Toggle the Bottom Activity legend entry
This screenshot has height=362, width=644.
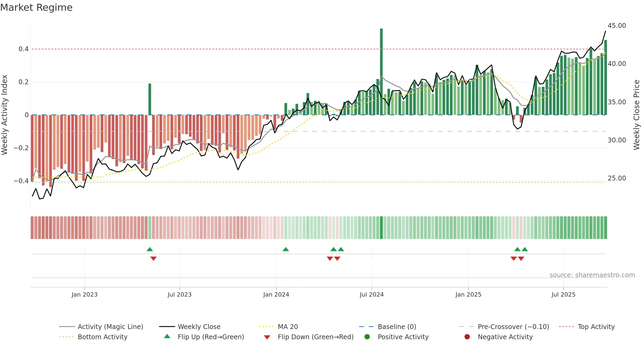click(x=93, y=337)
